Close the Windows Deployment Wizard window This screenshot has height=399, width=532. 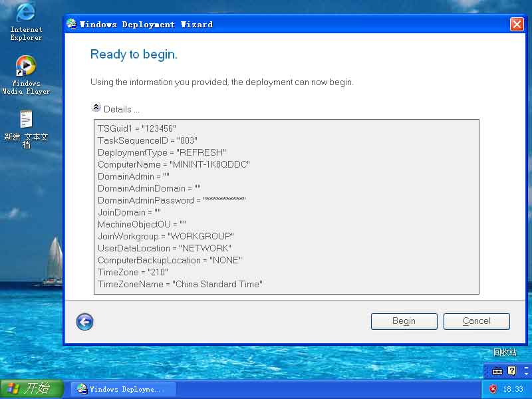point(517,25)
